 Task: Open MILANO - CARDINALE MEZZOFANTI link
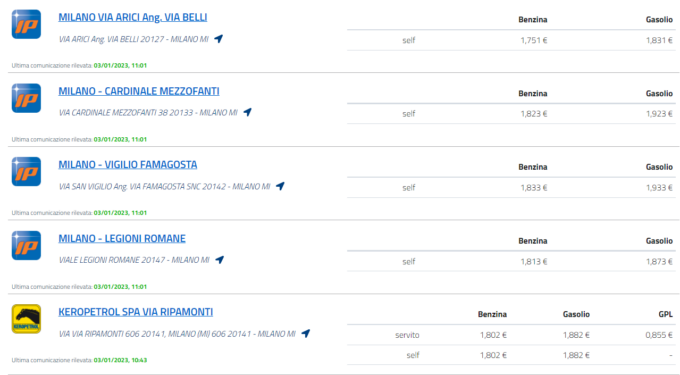point(139,91)
